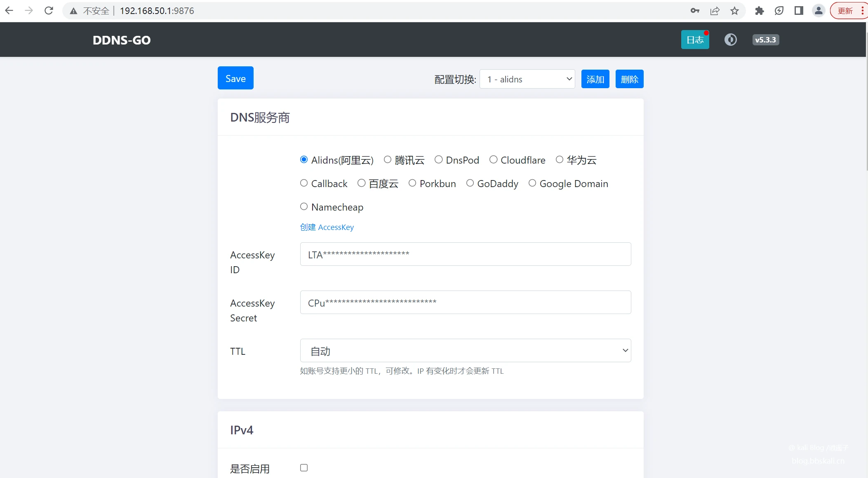The height and width of the screenshot is (478, 868).
Task: Click the DNS服务商 section heading
Action: point(260,117)
